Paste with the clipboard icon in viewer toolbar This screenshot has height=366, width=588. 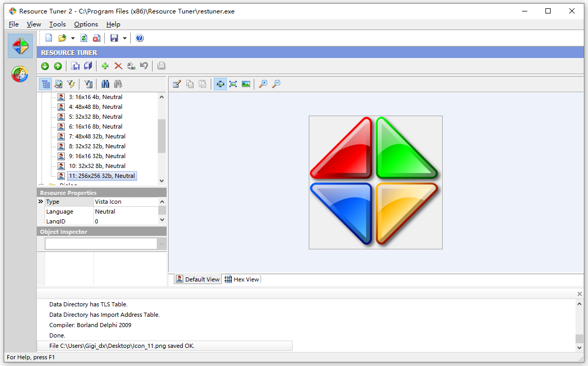(x=202, y=84)
